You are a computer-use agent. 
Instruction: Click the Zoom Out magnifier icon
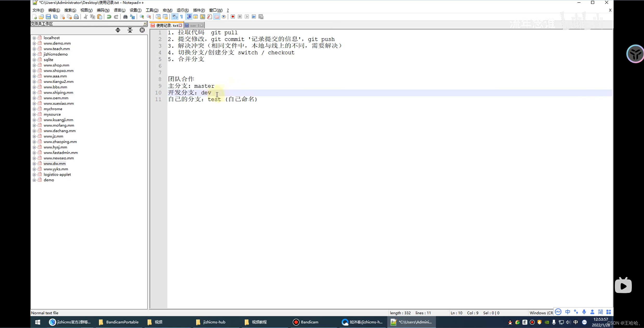[x=149, y=17]
